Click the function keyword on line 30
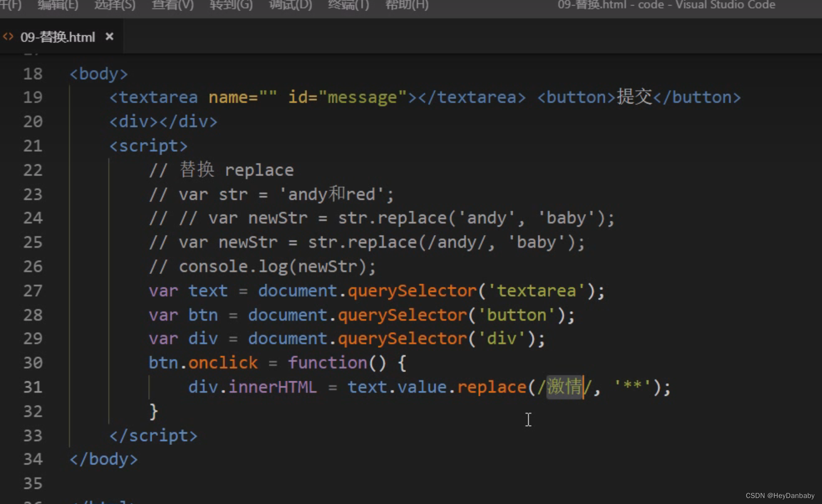 click(328, 362)
